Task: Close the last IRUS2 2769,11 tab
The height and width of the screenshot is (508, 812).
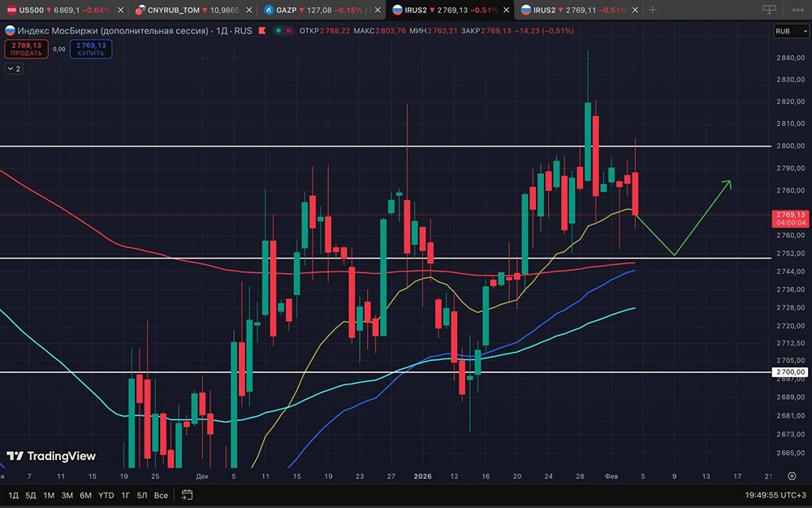Action: 636,10
